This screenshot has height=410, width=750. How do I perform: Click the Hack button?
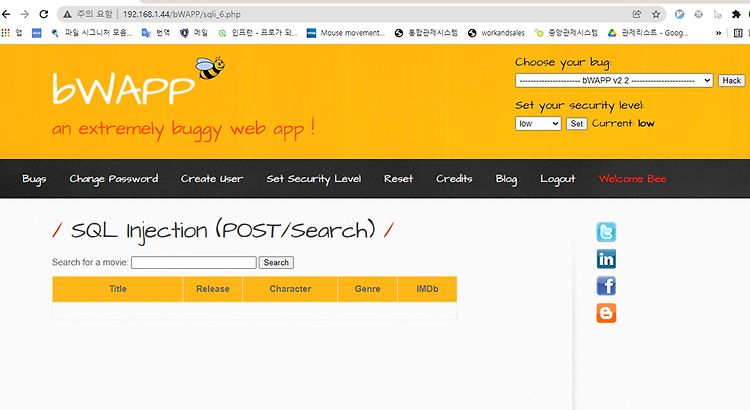tap(731, 80)
